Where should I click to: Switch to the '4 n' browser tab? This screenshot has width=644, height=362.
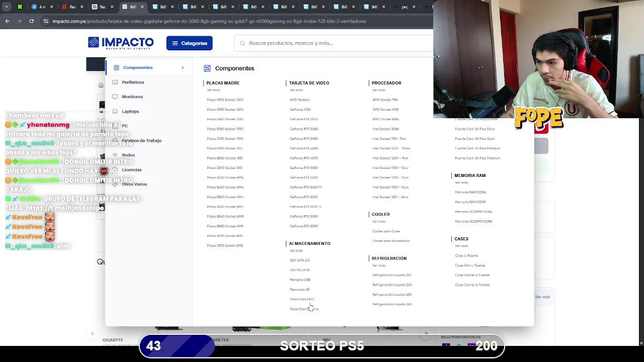pyautogui.click(x=39, y=7)
